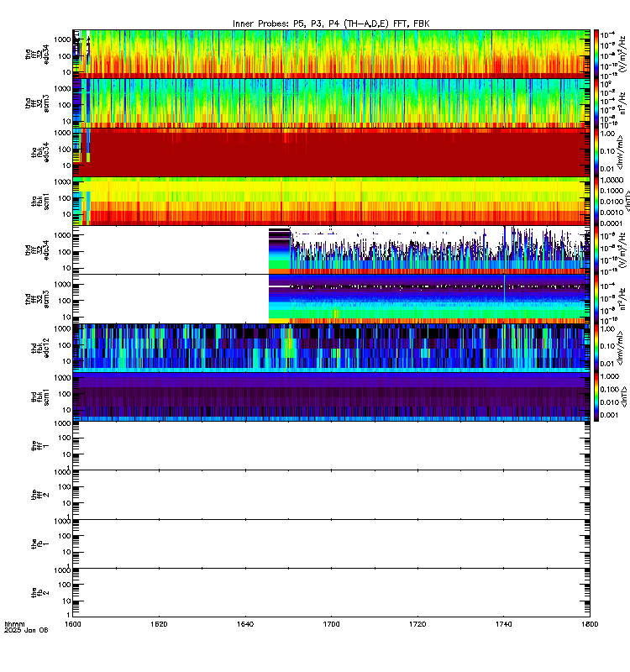Click the color bar beside tha fff edc34
The width and height of the screenshot is (630, 672).
point(596,54)
